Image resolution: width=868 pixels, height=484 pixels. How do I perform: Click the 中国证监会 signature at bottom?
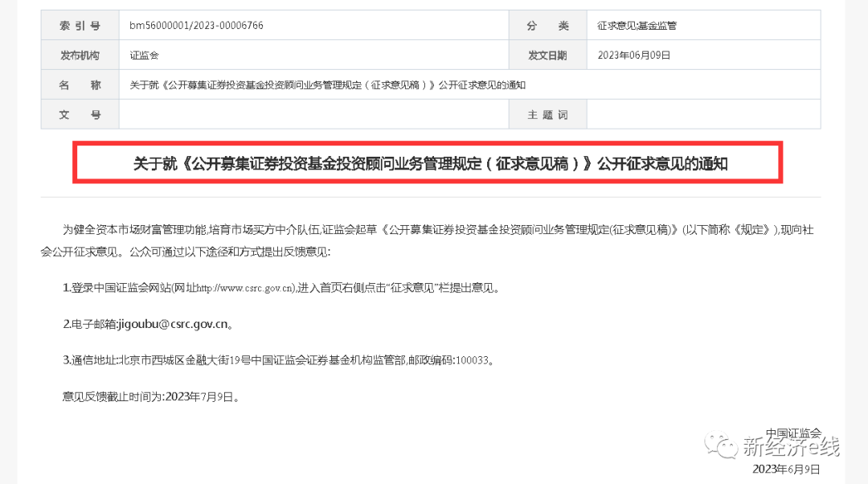[x=793, y=433]
